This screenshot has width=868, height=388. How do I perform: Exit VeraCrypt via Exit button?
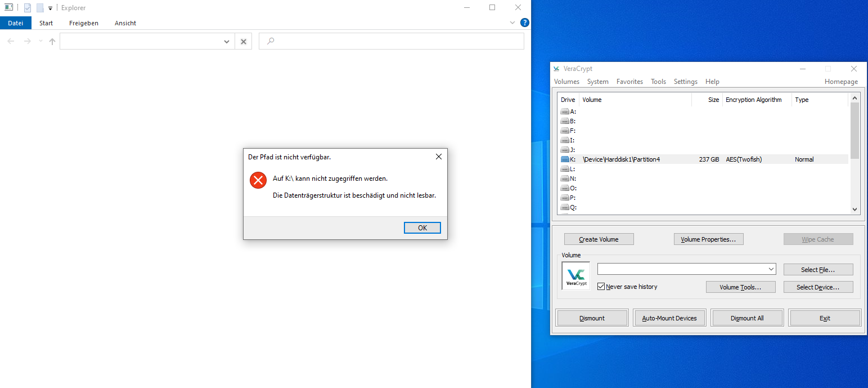825,318
